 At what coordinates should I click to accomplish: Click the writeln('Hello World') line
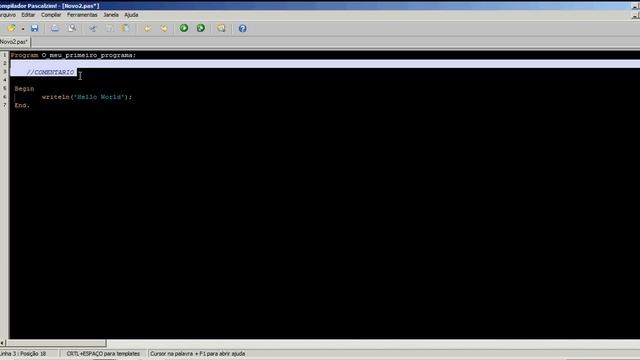coord(87,97)
